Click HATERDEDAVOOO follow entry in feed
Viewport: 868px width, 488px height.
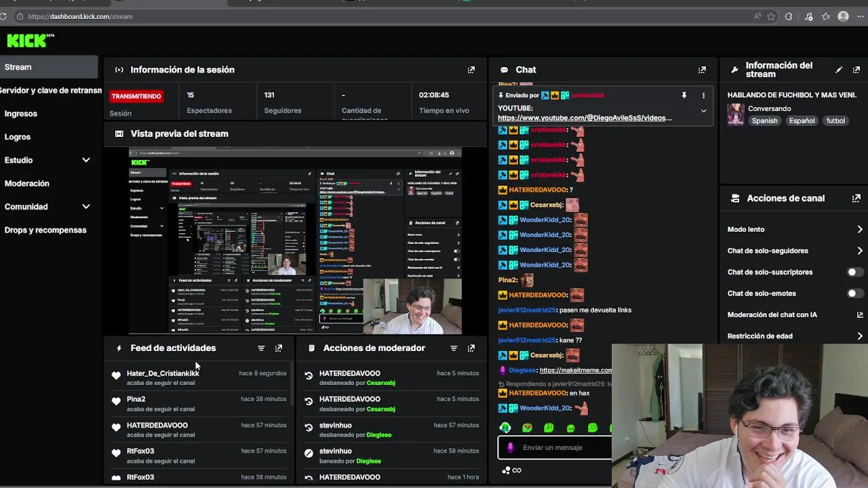click(199, 430)
